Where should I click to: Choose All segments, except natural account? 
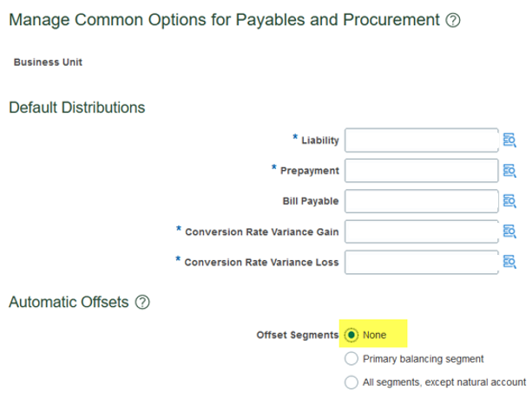click(351, 382)
